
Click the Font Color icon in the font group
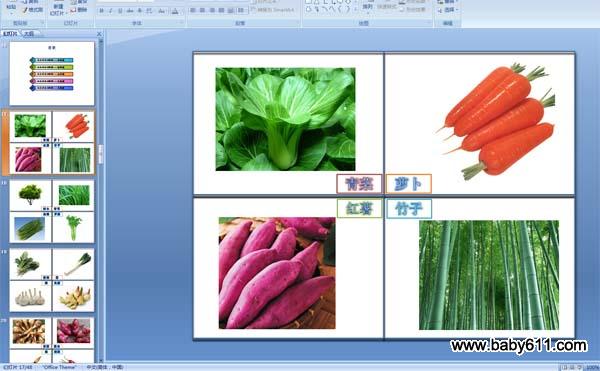pos(175,11)
